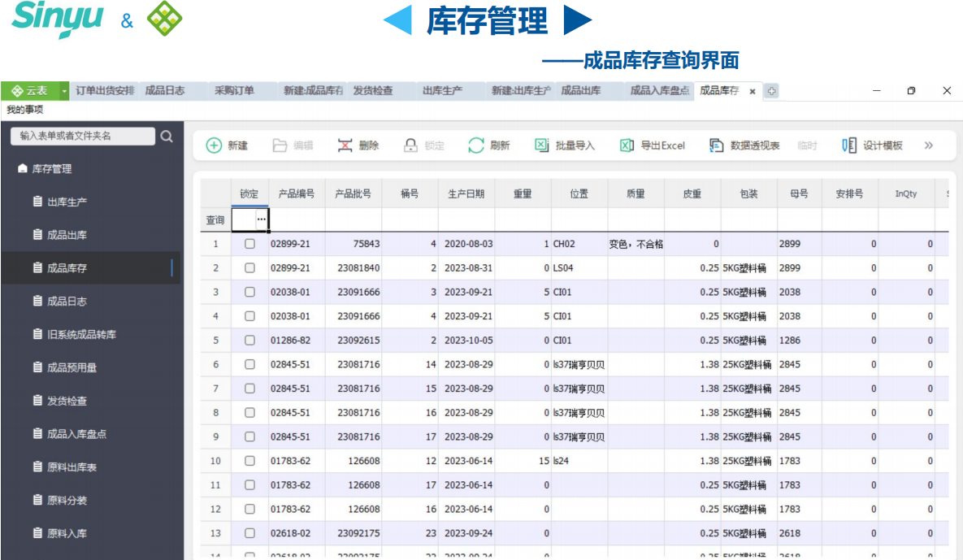
Task: Toggle the checkbox in row 6
Action: pos(249,364)
